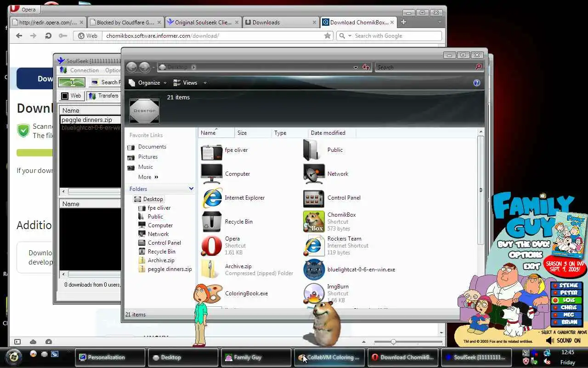The image size is (588, 368).
Task: Switch to Personalization taskbar button
Action: [110, 357]
